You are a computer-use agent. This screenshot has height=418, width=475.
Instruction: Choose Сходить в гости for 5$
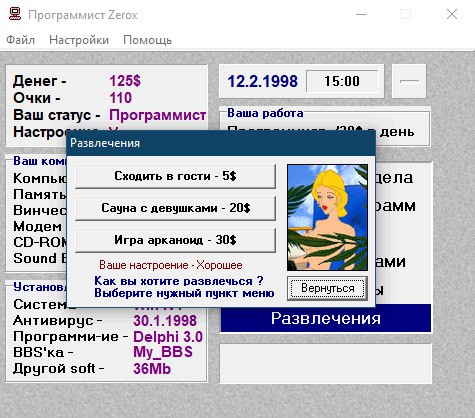(175, 176)
